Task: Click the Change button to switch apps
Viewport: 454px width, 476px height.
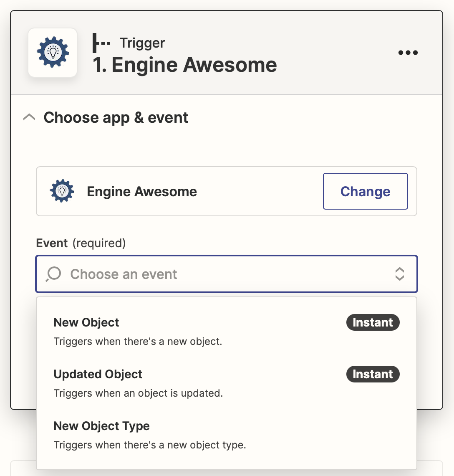Action: click(x=365, y=191)
